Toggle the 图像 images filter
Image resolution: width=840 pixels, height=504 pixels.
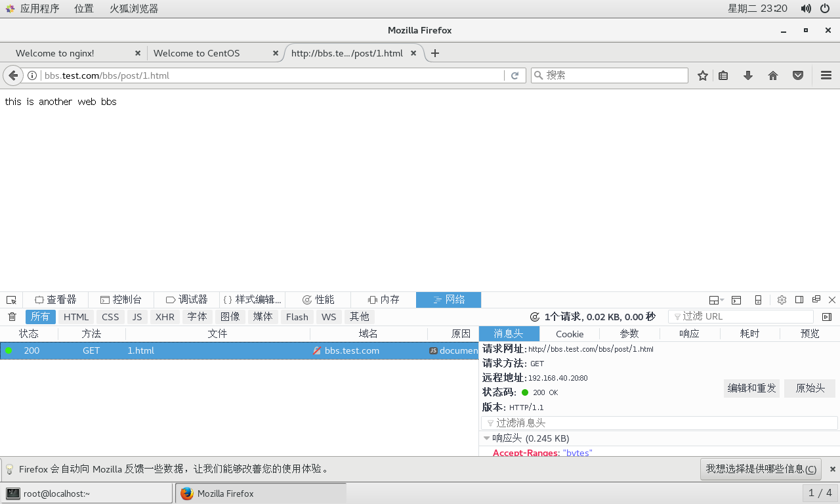[230, 317]
